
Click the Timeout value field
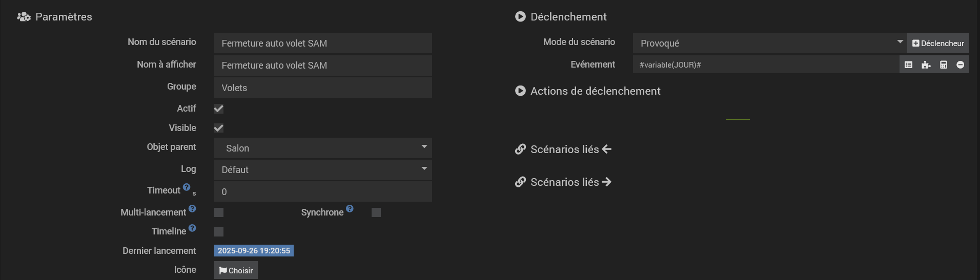pos(323,192)
